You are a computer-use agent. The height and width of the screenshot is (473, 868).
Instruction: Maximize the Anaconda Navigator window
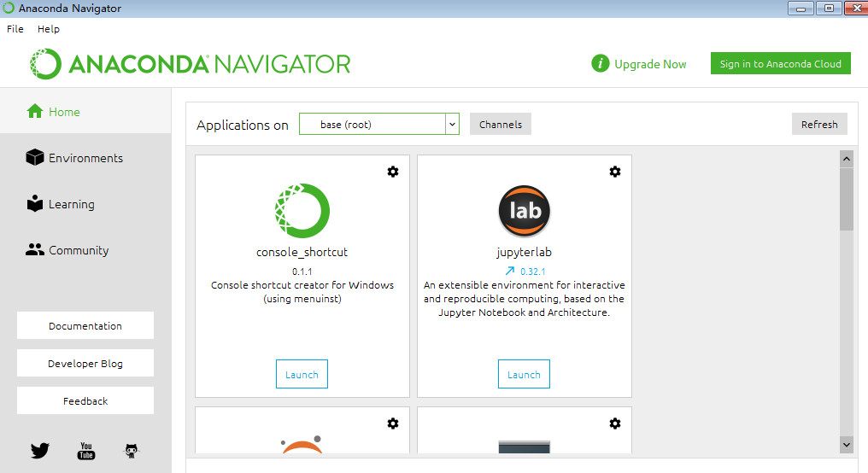pos(829,9)
